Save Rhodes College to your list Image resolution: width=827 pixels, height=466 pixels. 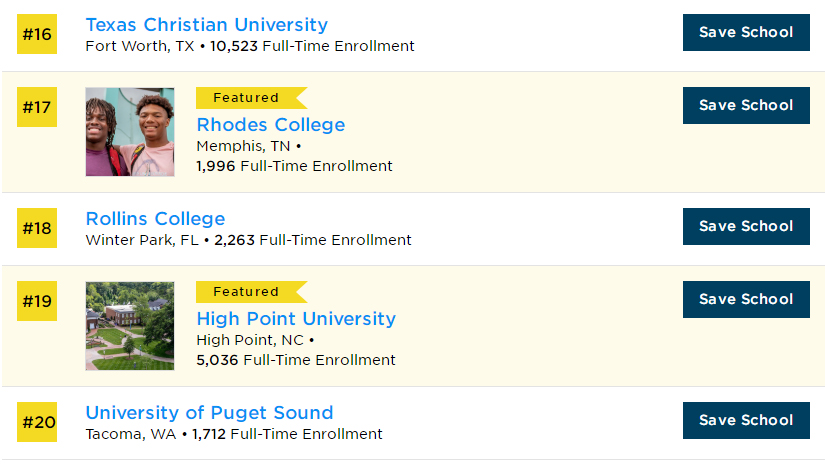tap(746, 105)
